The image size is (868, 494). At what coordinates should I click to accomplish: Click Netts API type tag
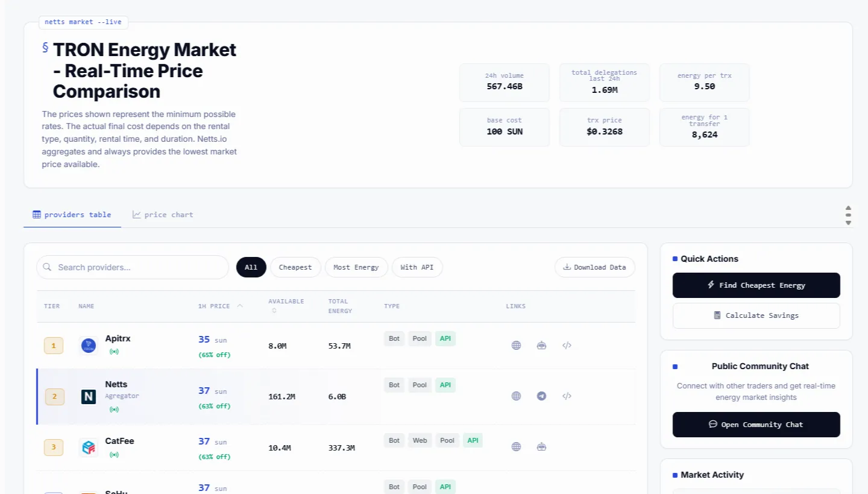click(445, 385)
